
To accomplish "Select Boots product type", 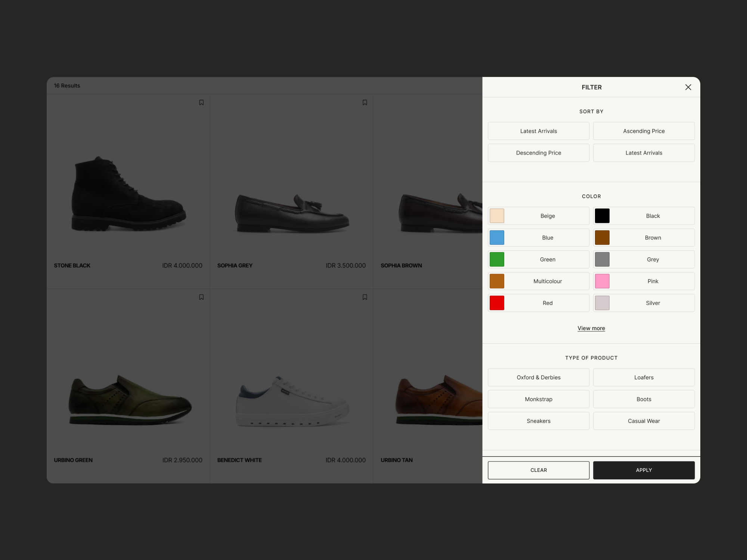I will click(644, 399).
